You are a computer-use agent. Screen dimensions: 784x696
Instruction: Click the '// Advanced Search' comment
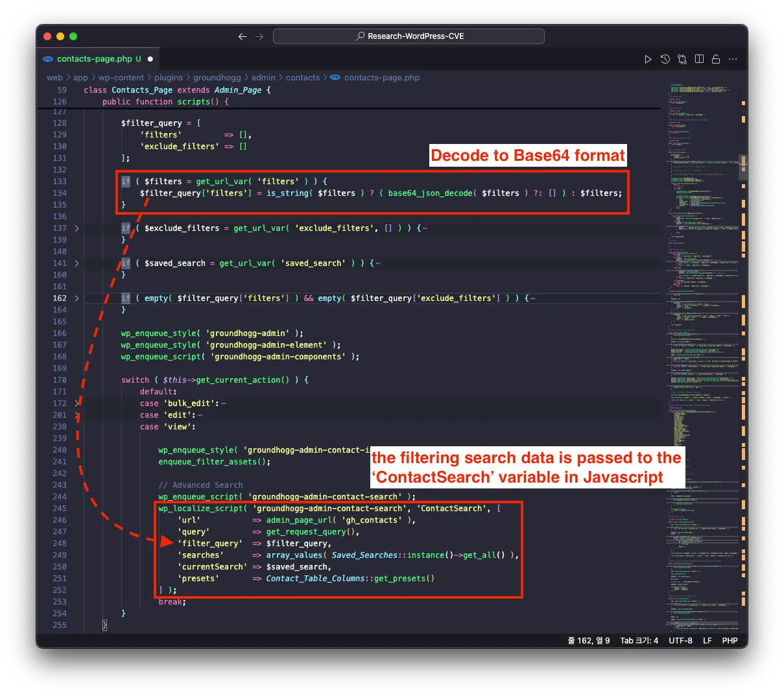tap(200, 485)
